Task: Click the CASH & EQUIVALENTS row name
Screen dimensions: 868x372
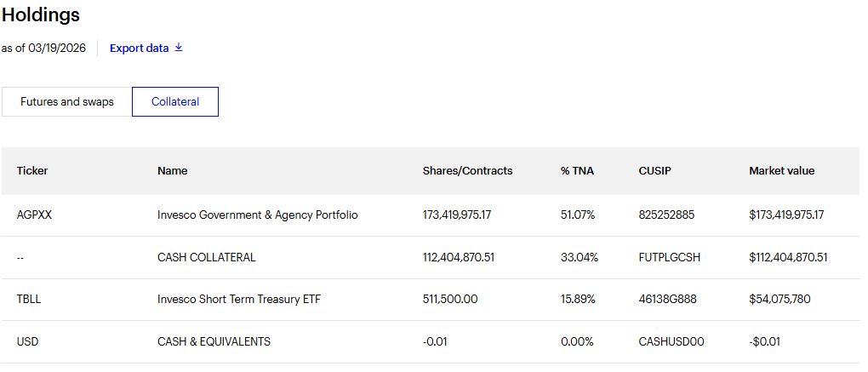Action: [214, 341]
